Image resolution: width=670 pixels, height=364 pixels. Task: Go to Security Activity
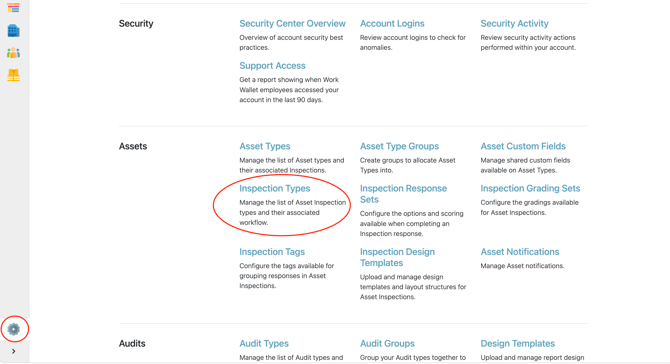514,23
